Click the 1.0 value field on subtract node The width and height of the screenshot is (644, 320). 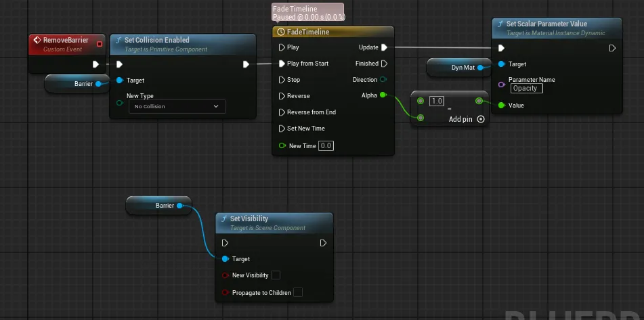tap(437, 101)
